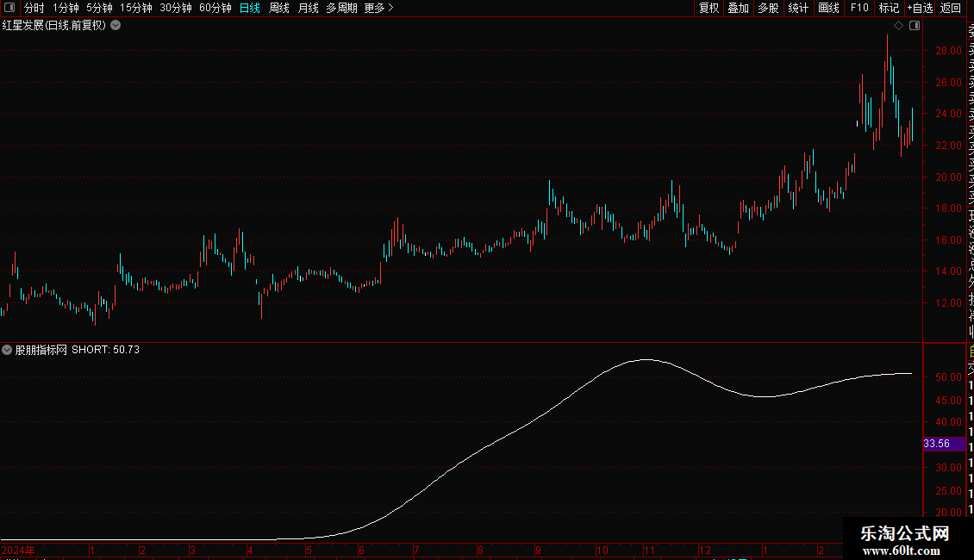Switch to 分时 intraday view
The image size is (974, 560).
pos(34,8)
